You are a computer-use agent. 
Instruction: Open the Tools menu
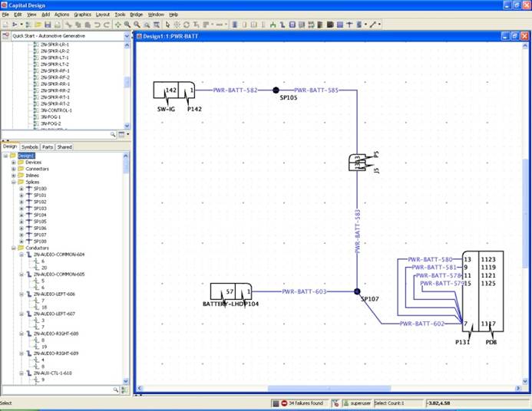[120, 15]
